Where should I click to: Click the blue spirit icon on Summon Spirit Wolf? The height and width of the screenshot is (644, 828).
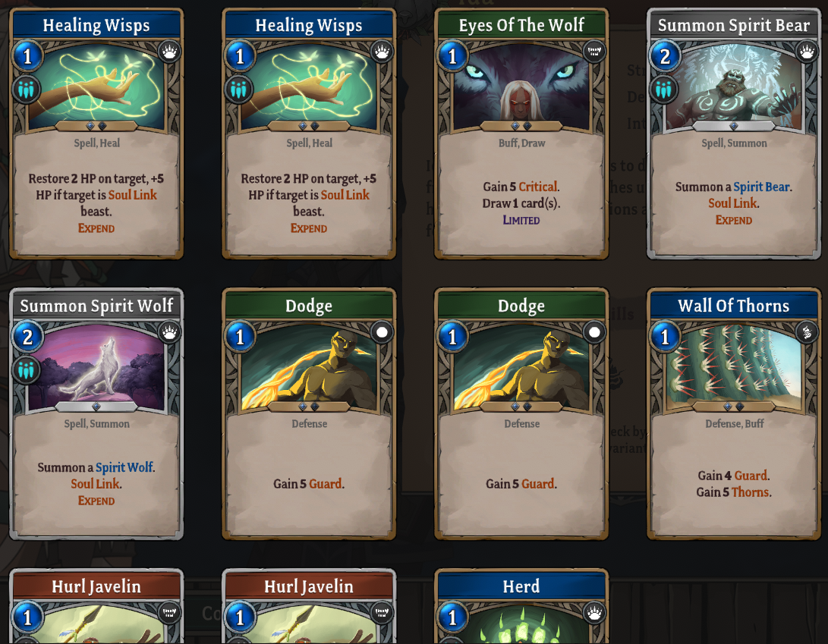[26, 370]
